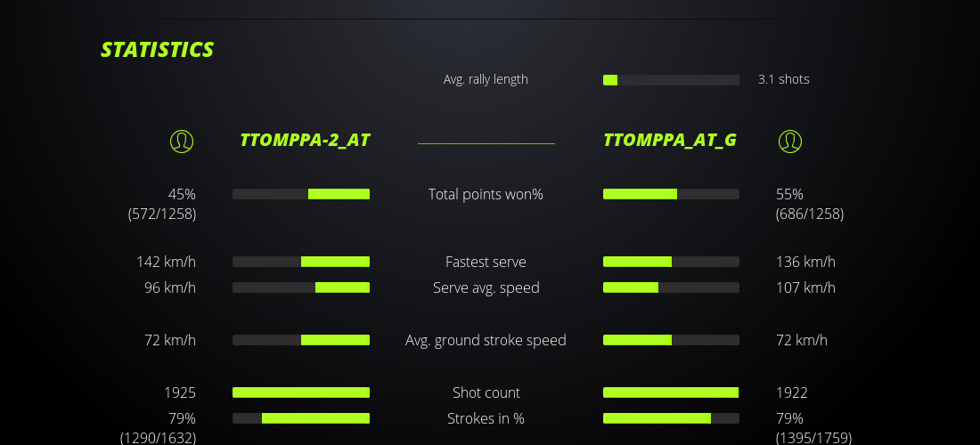Select the Shot count label
This screenshot has height=445, width=980.
(x=486, y=392)
